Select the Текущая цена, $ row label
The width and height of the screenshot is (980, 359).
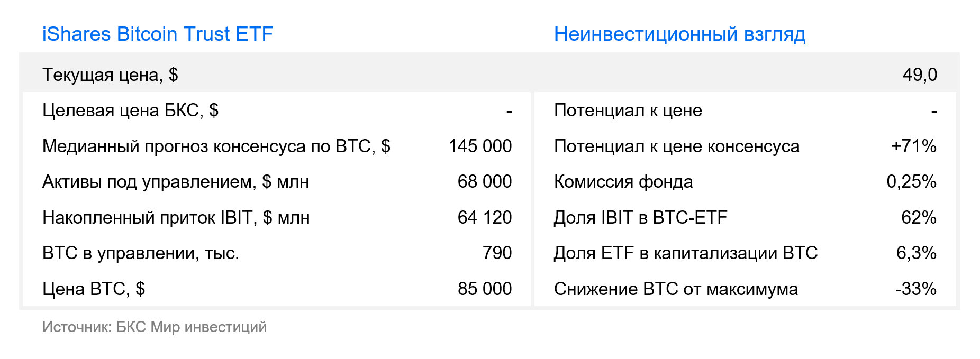click(110, 75)
